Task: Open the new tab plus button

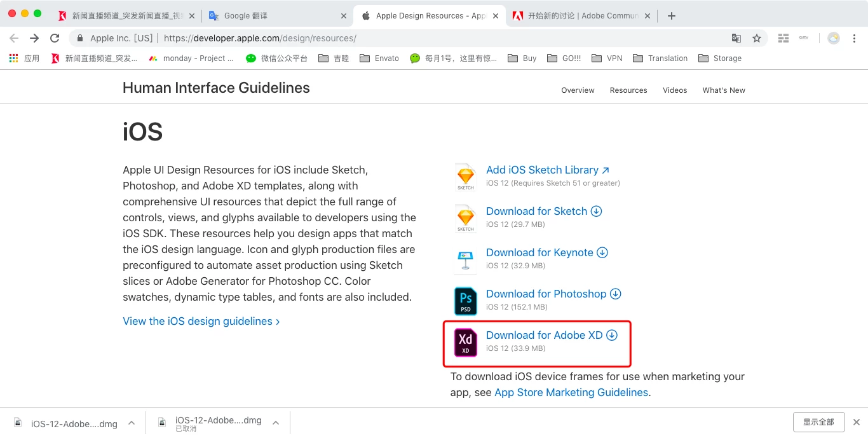Action: (672, 16)
